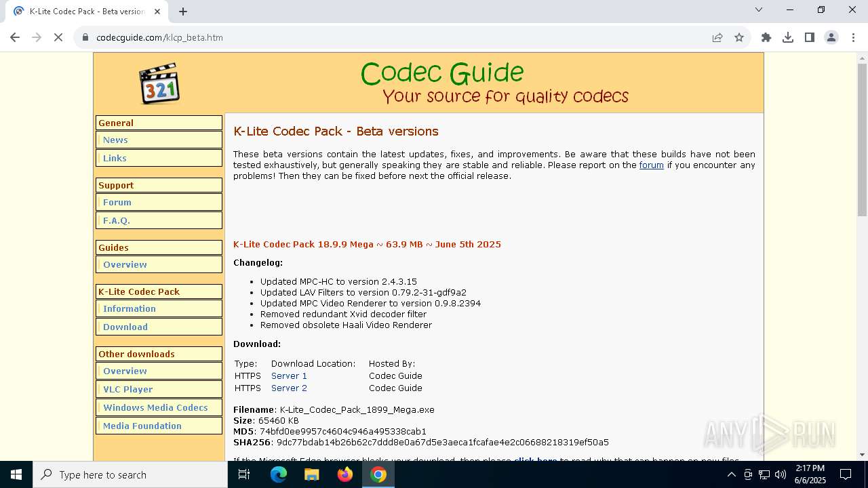Click the 321 clapperboard logo
The image size is (868, 488).
[159, 83]
